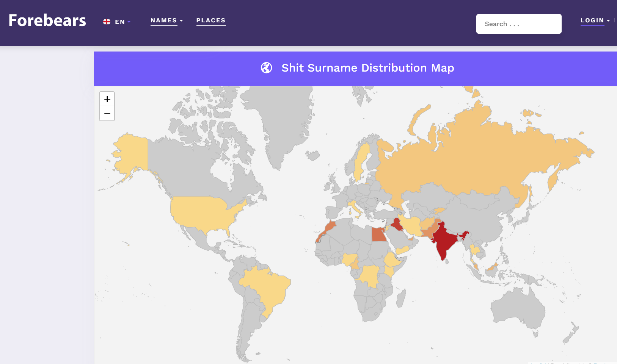Click the Surname Distribution Map heading
Image resolution: width=617 pixels, height=364 pixels.
(367, 68)
